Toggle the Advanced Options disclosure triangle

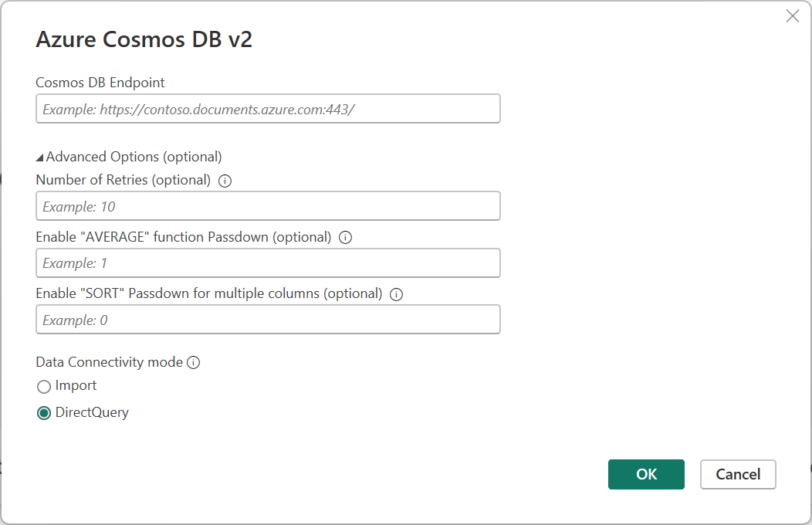coord(40,156)
